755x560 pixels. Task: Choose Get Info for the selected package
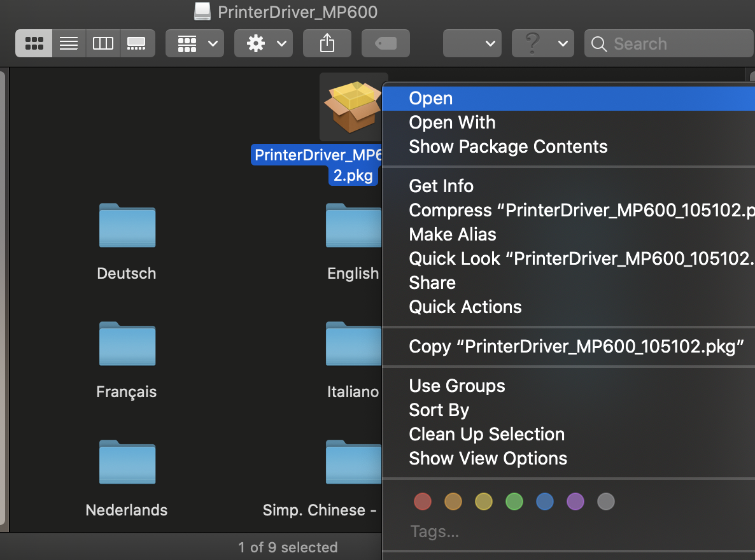click(x=441, y=186)
